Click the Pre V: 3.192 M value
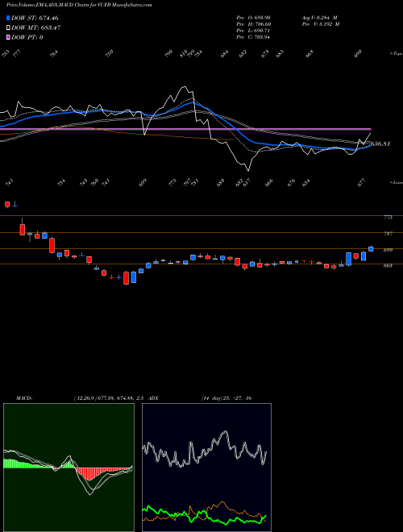403x532 pixels. point(320,24)
